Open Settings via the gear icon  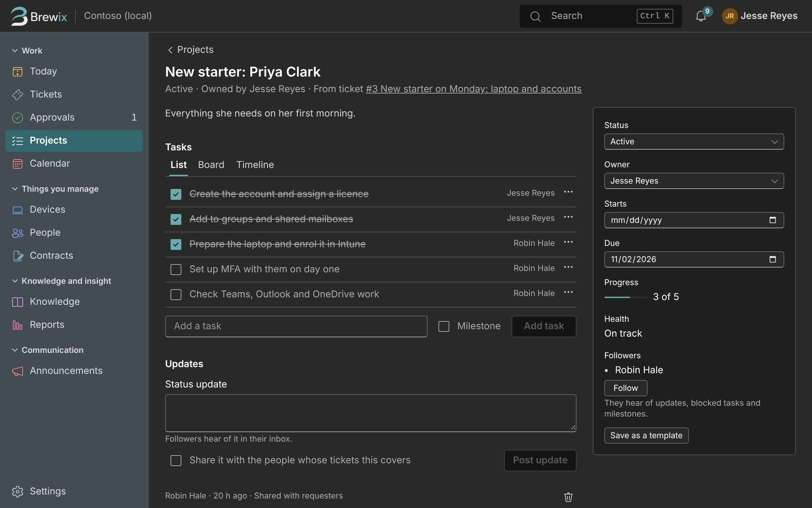pos(18,491)
